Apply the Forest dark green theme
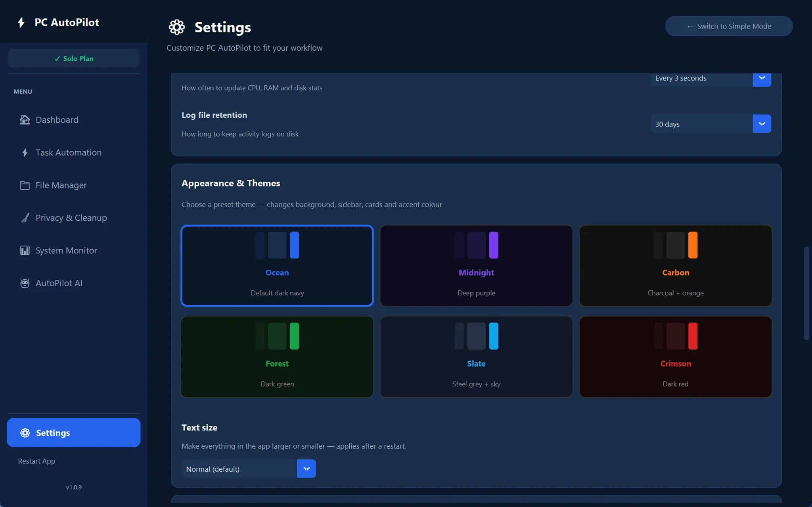 tap(277, 357)
